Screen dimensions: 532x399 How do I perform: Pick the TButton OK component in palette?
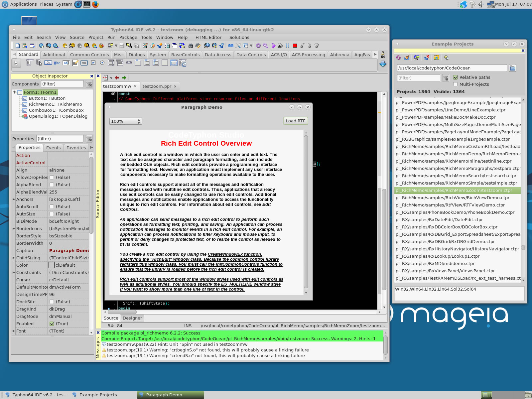point(48,63)
